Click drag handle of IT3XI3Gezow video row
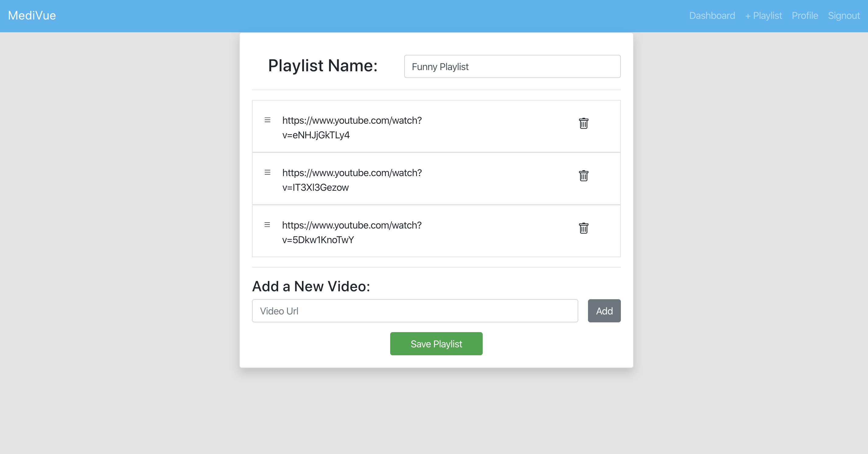This screenshot has height=454, width=868. (267, 172)
